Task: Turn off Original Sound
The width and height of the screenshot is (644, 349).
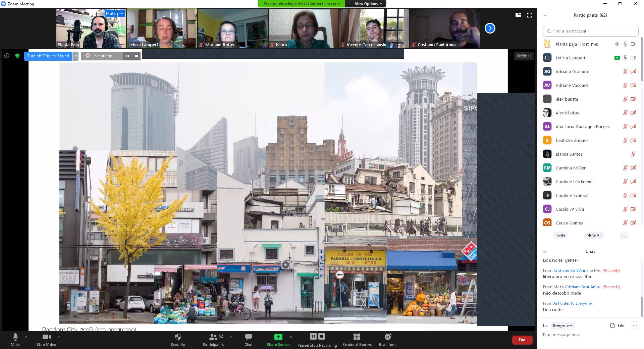Action: (48, 56)
